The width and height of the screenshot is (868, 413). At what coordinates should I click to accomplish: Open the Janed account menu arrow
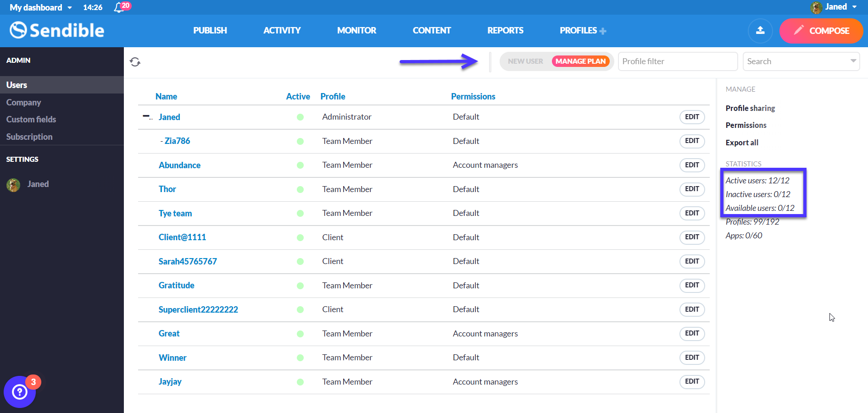pos(855,7)
